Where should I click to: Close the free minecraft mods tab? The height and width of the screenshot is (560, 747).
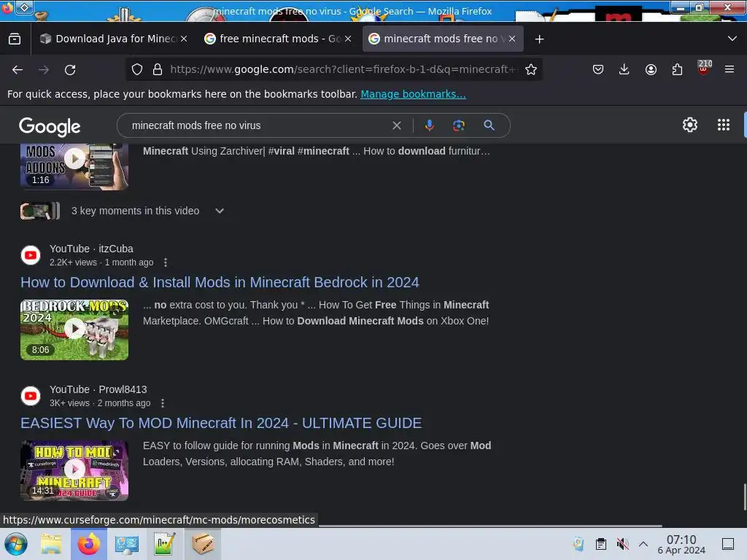tap(348, 39)
